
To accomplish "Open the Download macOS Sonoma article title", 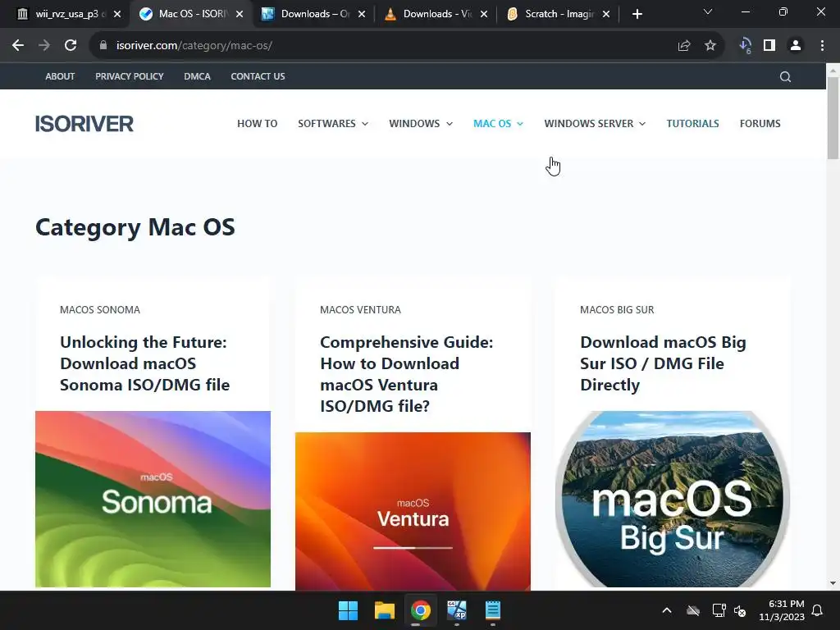I will pos(144,363).
